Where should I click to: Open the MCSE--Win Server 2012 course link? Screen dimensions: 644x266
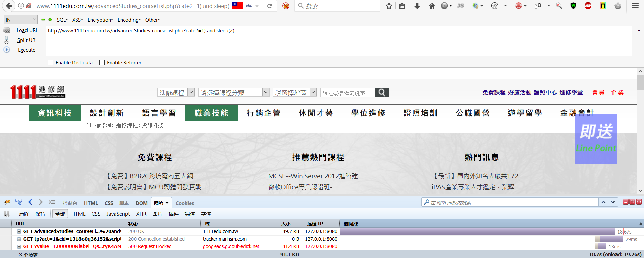[x=315, y=176]
